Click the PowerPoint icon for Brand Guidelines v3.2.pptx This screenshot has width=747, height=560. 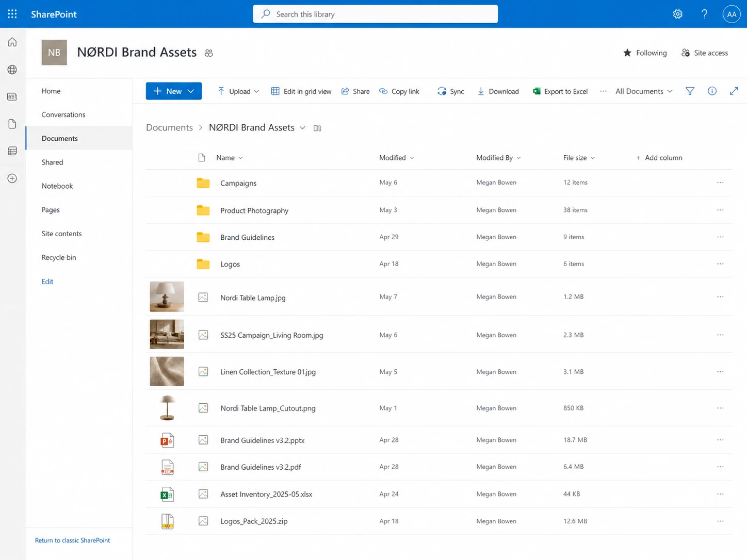click(167, 440)
